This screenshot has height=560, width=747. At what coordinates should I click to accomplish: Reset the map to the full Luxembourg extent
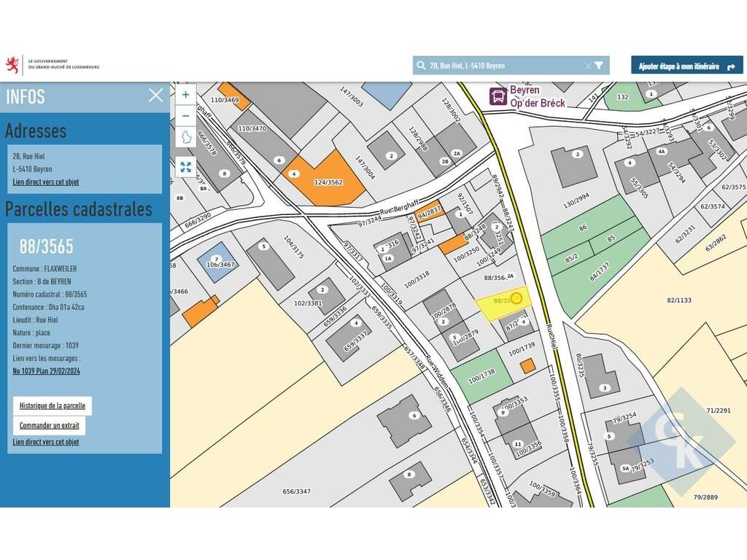185,138
